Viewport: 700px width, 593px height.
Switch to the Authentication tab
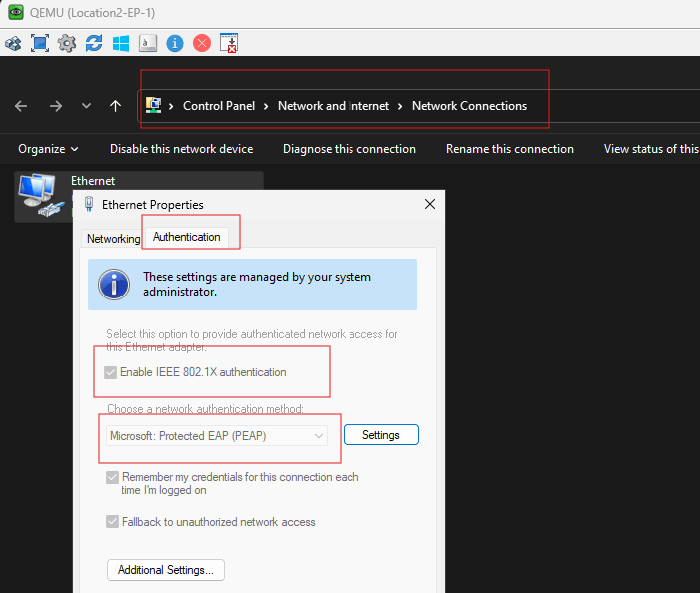click(x=186, y=237)
